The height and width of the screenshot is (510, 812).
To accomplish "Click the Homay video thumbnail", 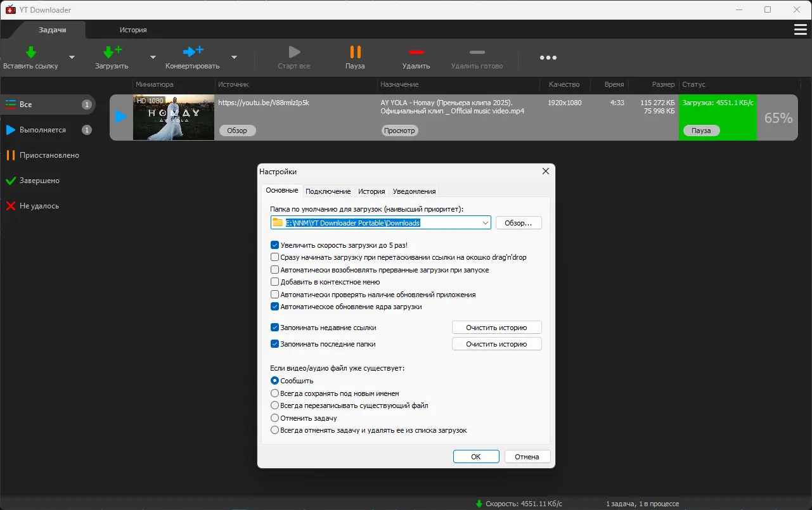I will [x=174, y=117].
